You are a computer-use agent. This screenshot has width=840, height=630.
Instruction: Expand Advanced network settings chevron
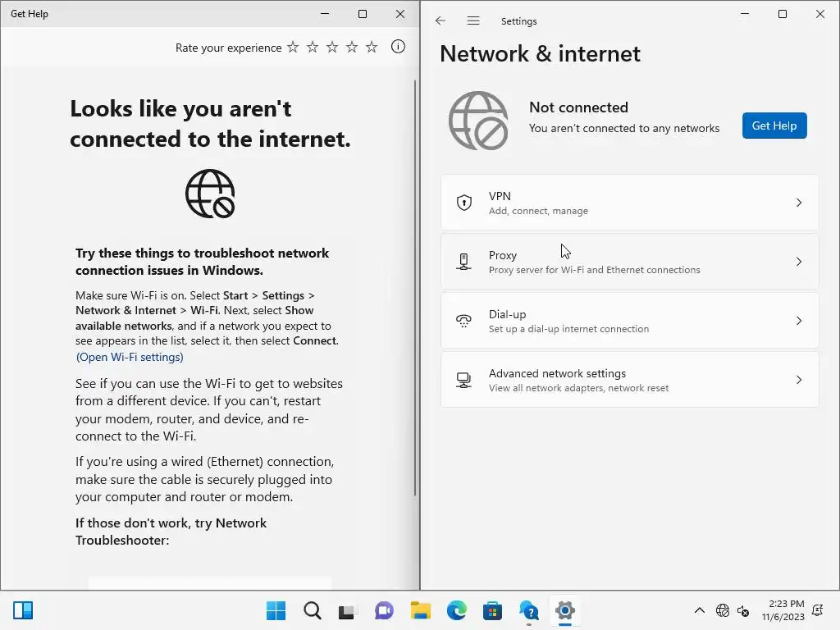pos(799,379)
